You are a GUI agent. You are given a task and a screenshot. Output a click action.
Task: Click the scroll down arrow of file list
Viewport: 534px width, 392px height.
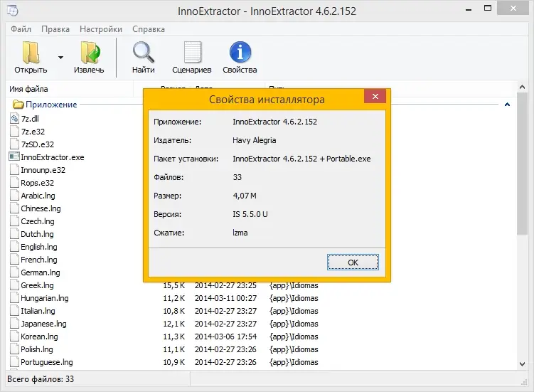pos(522,364)
